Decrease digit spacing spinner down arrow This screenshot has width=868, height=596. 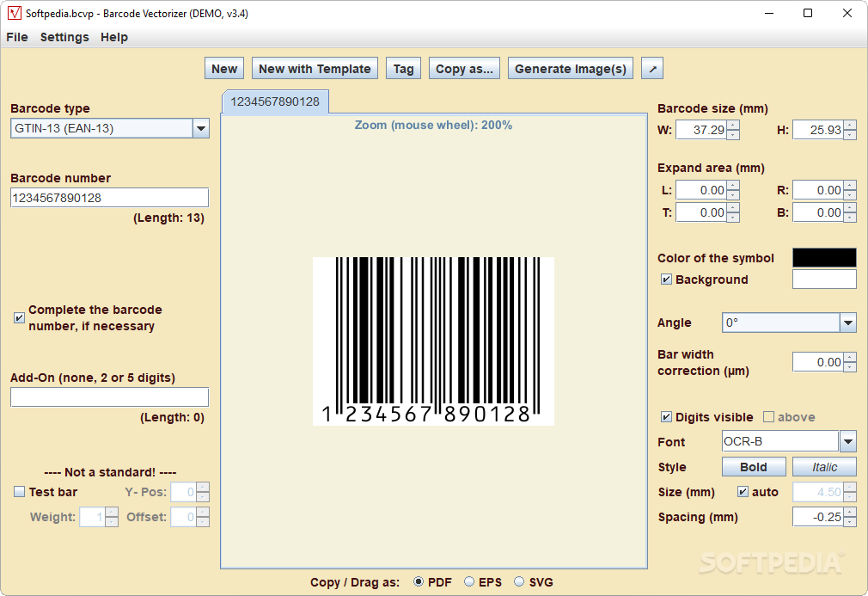coord(850,522)
